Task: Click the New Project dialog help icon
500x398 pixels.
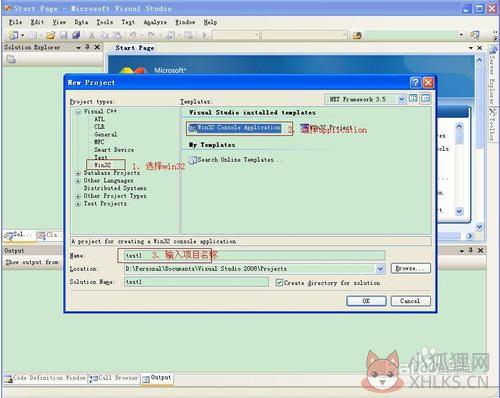Action: tap(415, 82)
